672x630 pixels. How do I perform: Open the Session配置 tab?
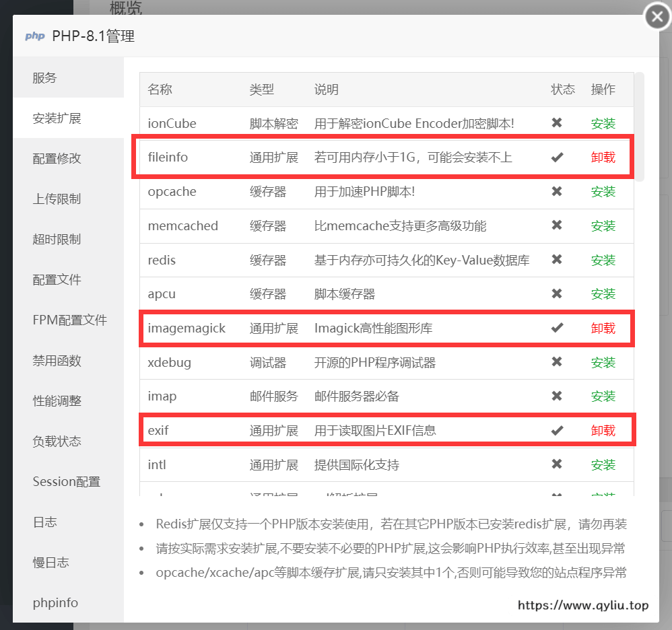pos(67,482)
